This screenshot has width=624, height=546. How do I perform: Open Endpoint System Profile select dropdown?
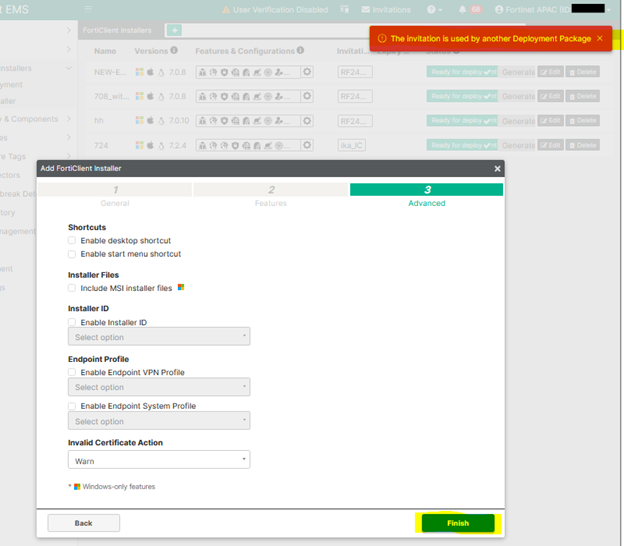pyautogui.click(x=159, y=421)
